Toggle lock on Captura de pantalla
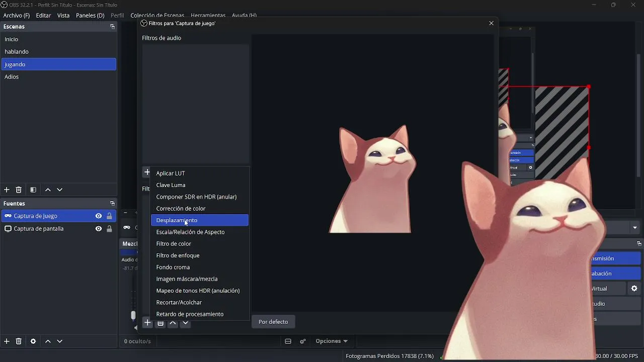644x362 pixels. tap(109, 229)
